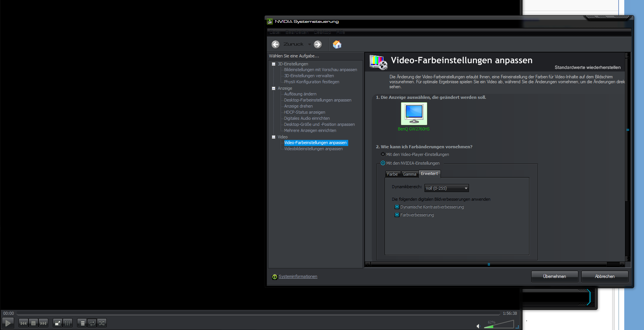Viewport: 644px width, 330px height.
Task: Click the 1:56:38 total time label
Action: click(510, 313)
